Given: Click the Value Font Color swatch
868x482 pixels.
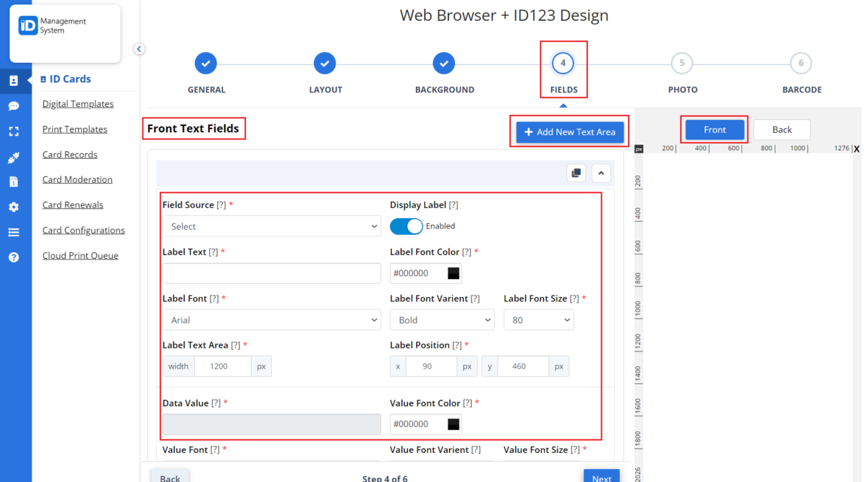Looking at the screenshot, I should (454, 424).
